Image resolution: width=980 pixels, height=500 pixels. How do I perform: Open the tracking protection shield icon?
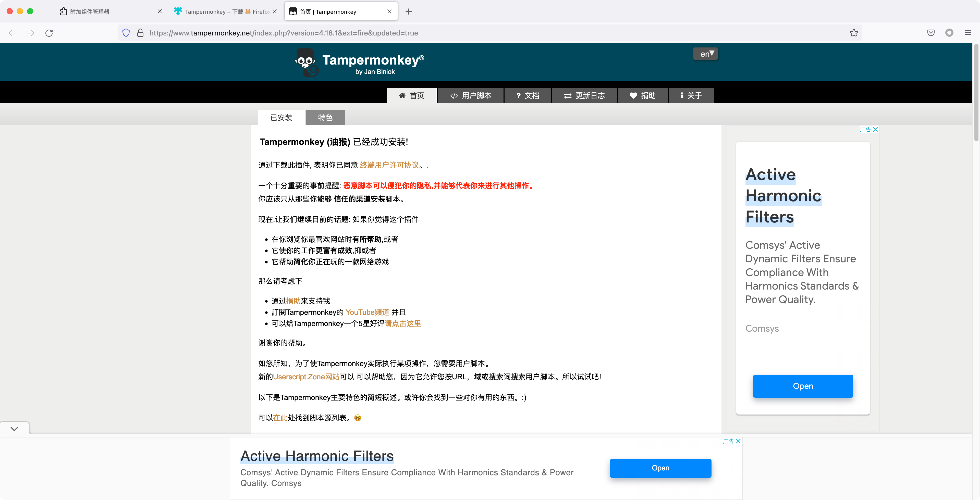click(126, 33)
